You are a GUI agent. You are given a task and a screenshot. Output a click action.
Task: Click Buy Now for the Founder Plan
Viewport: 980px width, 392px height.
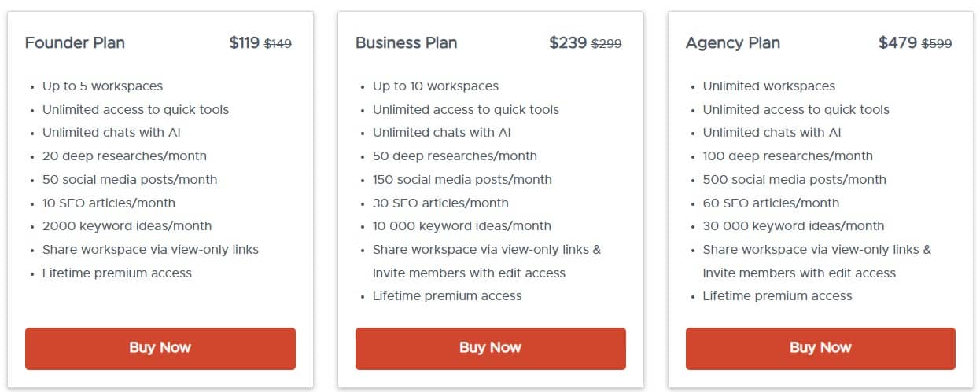160,348
